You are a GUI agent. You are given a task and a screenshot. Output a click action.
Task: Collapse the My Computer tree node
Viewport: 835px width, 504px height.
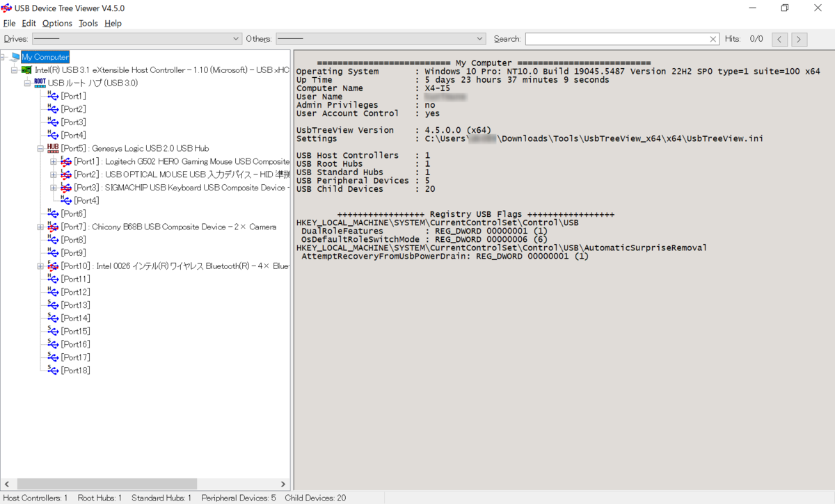[3, 57]
